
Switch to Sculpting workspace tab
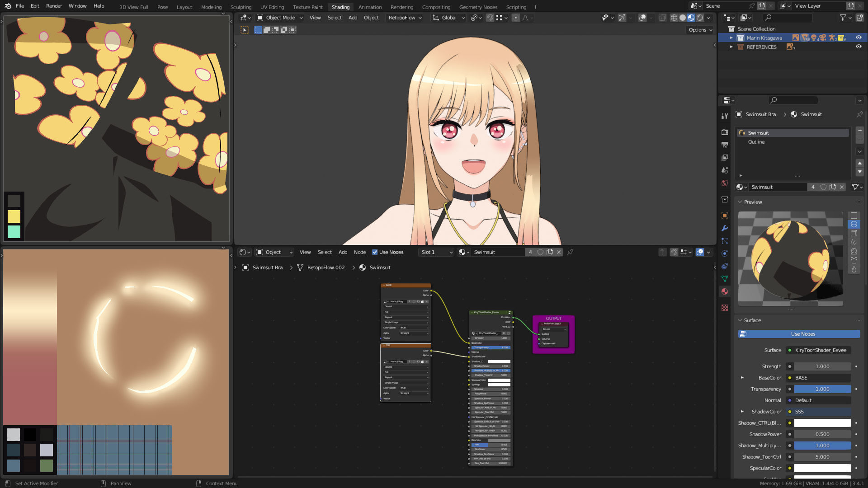click(x=241, y=7)
